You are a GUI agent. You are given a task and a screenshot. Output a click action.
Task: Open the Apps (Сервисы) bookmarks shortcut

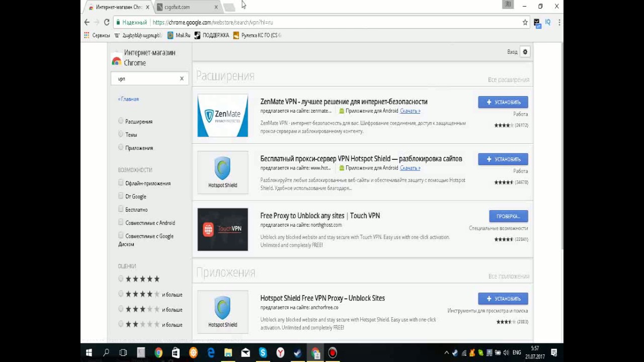97,35
